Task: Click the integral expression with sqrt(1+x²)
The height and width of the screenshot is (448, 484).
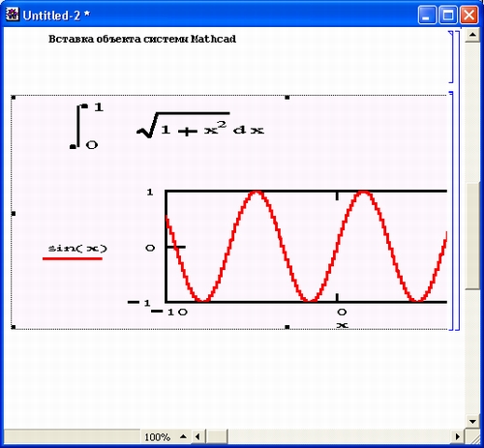Action: point(166,126)
